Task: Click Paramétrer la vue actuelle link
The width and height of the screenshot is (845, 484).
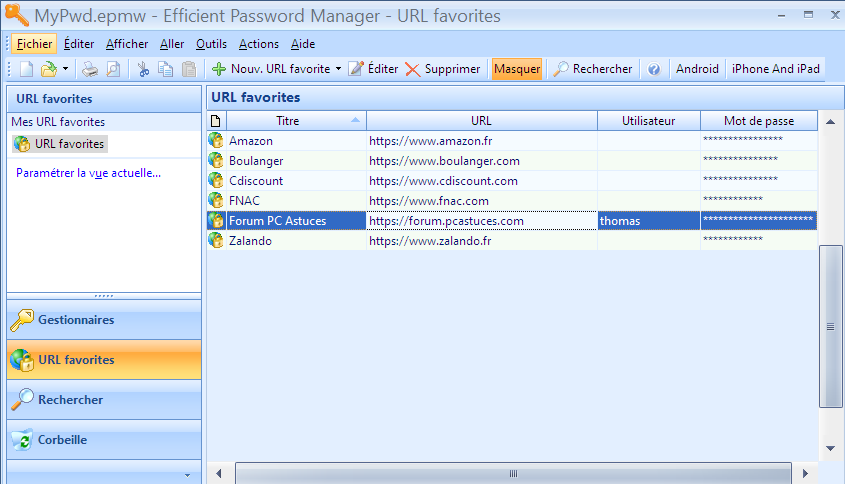Action: coord(88,173)
